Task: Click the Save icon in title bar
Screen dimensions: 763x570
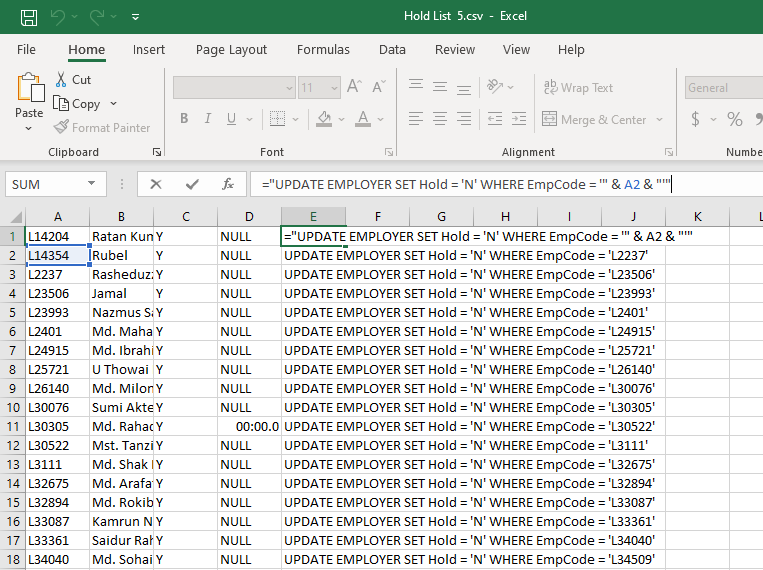Action: click(29, 16)
